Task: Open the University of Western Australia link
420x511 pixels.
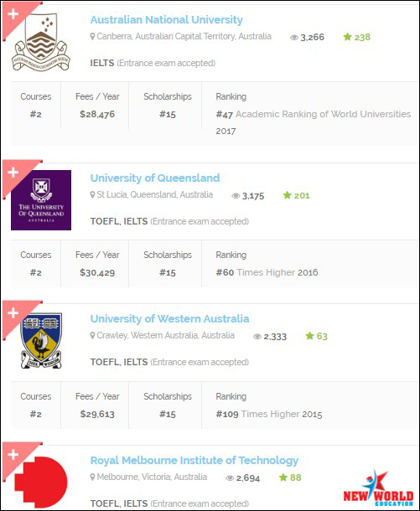Action: click(169, 318)
